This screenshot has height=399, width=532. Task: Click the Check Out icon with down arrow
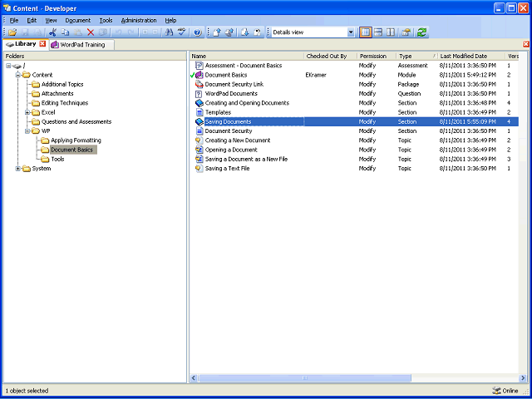pyautogui.click(x=245, y=32)
